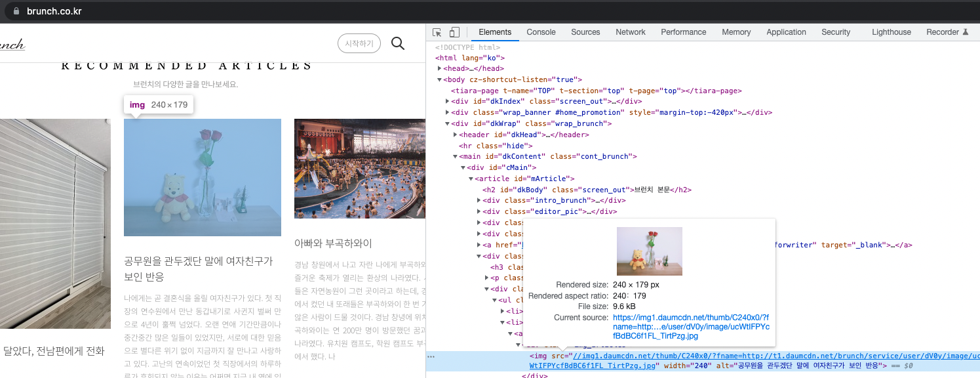Image resolution: width=980 pixels, height=378 pixels.
Task: Open the Memory tab
Action: coord(736,32)
